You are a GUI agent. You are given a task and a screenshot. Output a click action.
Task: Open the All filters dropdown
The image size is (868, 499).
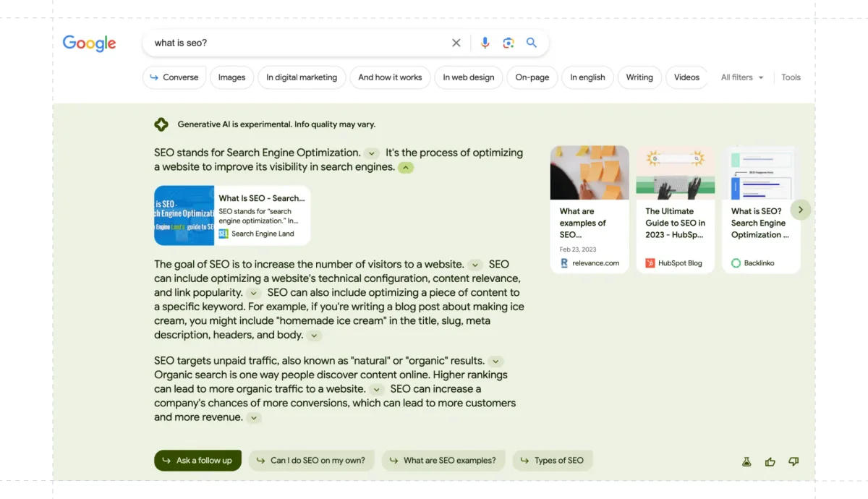point(742,77)
